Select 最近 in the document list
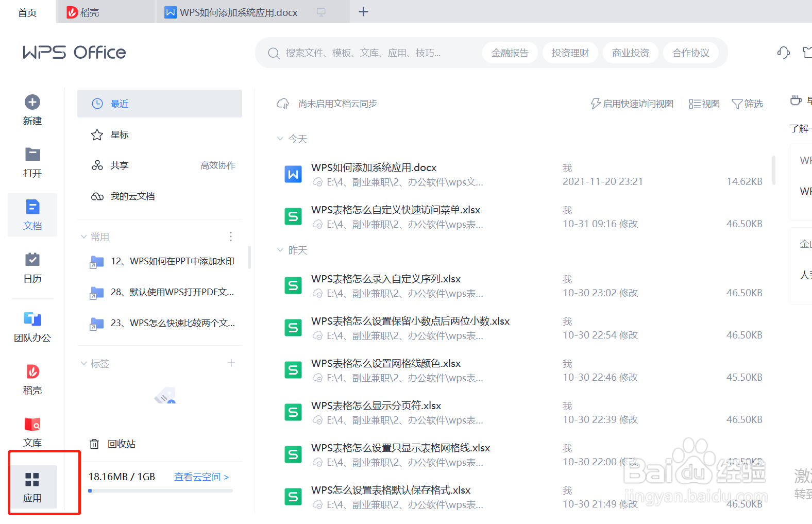Viewport: 812px width, 524px height. coord(160,104)
